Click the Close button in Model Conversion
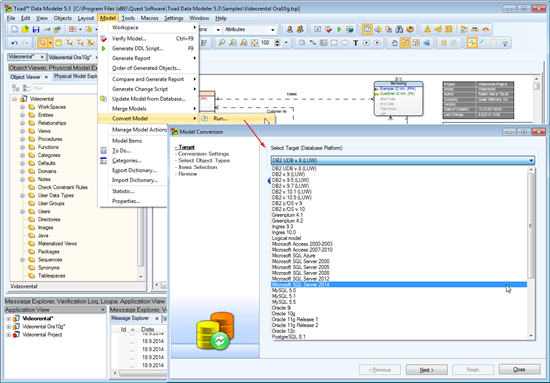Viewport: 550px width, 383px height. (x=519, y=370)
